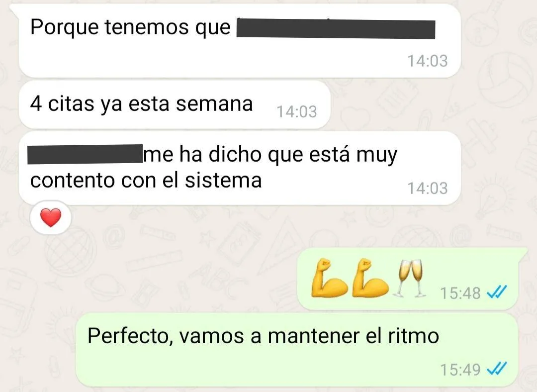The width and height of the screenshot is (537, 392).
Task: Tap 14:03 timestamp under 'está muy contento'
Action: tap(428, 188)
